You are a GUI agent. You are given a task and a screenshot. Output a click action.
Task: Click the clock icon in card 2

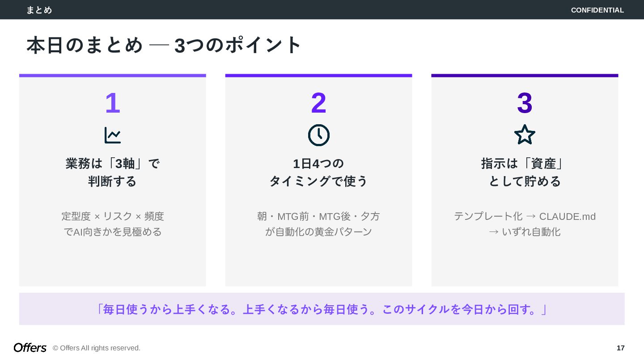point(319,135)
